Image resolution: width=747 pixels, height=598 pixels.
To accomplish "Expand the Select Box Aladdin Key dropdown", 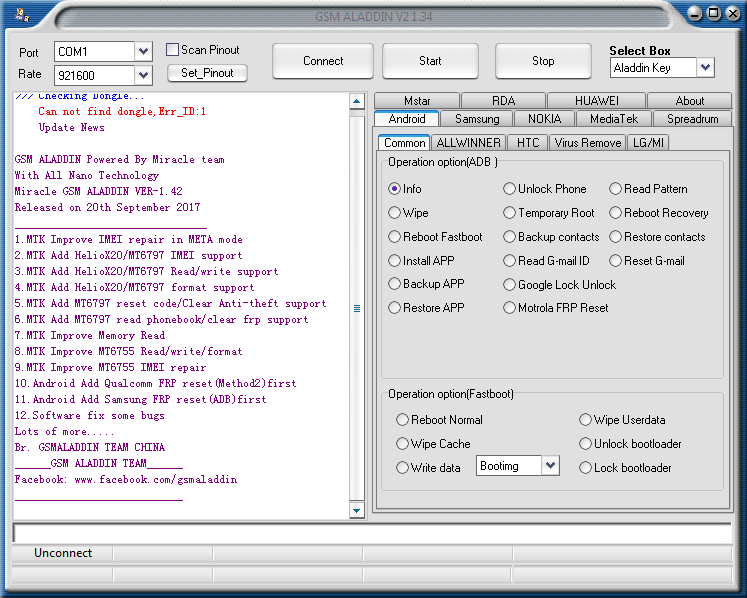I will [x=706, y=68].
